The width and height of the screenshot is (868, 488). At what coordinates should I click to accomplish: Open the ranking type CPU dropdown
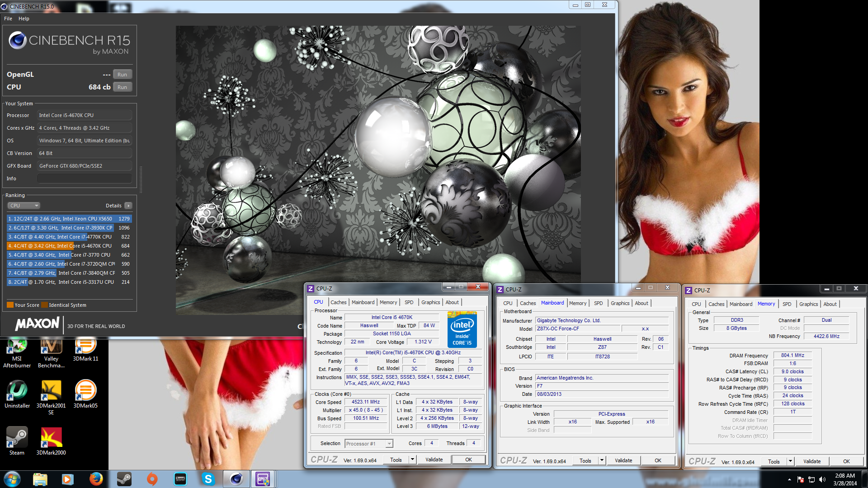pos(24,206)
